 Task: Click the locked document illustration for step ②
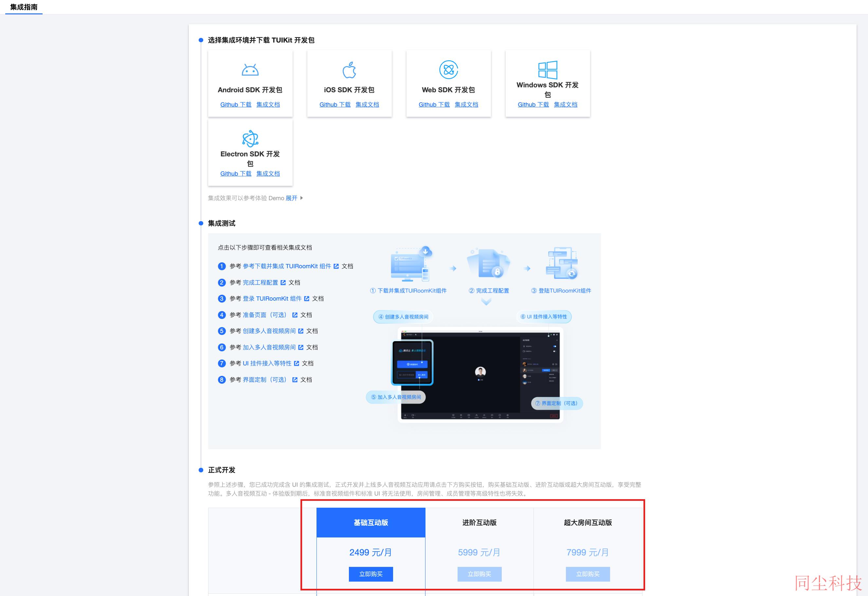(488, 263)
